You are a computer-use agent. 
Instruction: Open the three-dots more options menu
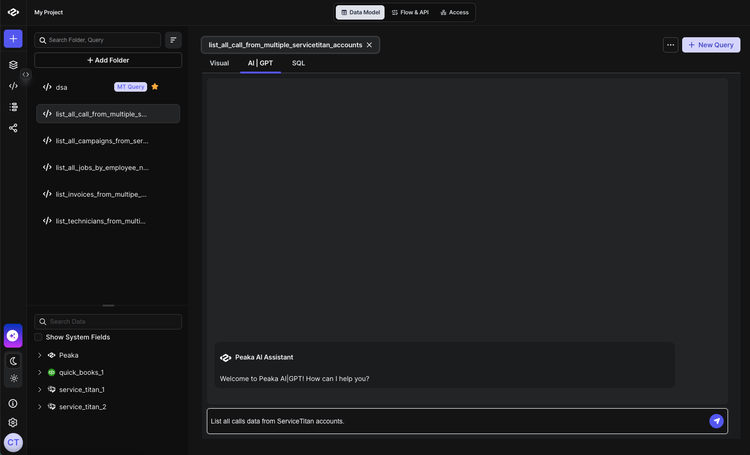671,45
